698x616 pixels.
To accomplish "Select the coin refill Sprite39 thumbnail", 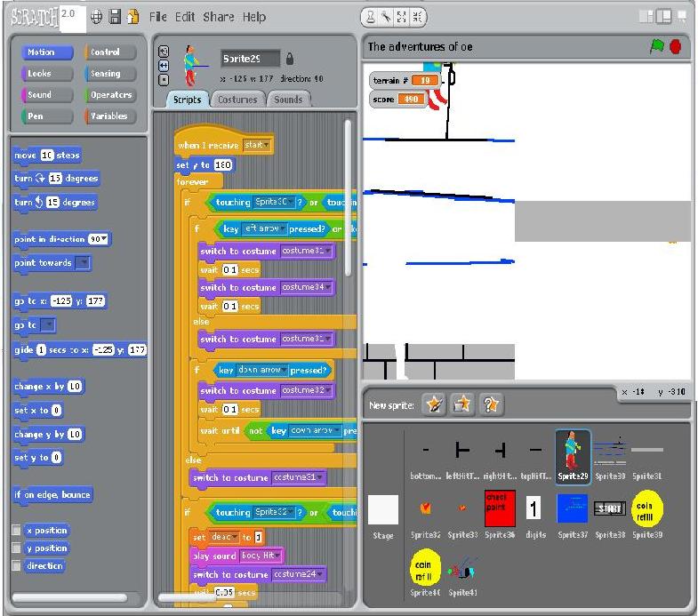I will [x=647, y=514].
